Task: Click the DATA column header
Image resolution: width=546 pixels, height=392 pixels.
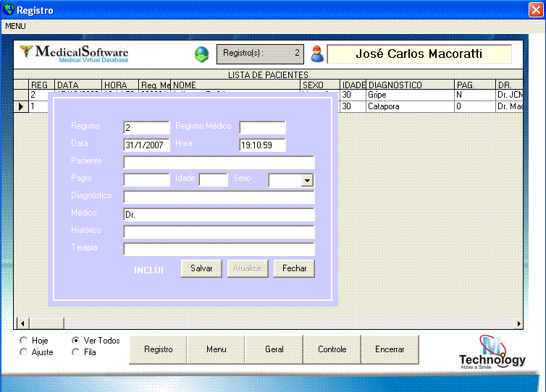Action: coord(78,85)
